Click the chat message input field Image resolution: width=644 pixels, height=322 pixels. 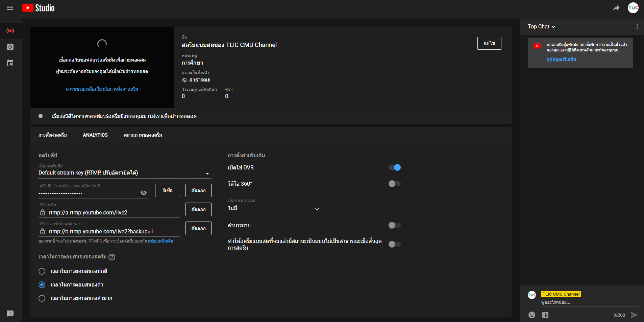[590, 302]
